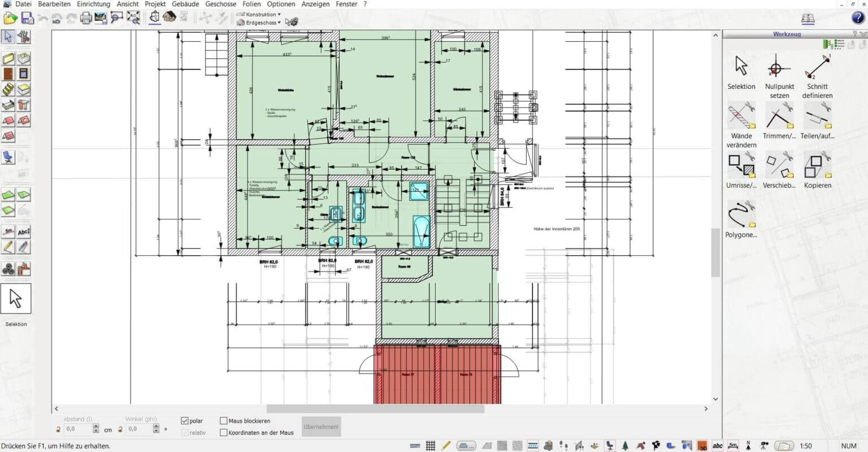This screenshot has width=868, height=452.
Task: Click large Selektion button at left
Action: coord(16,299)
